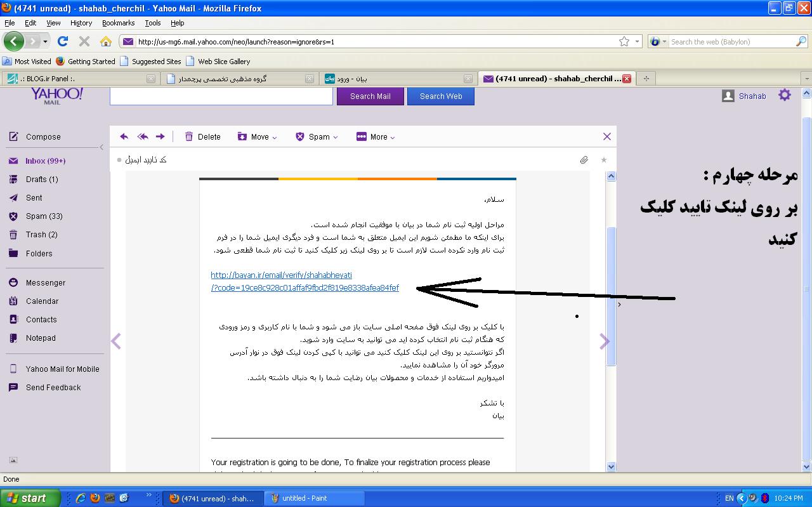
Task: Open Calendar from the sidebar
Action: click(42, 301)
